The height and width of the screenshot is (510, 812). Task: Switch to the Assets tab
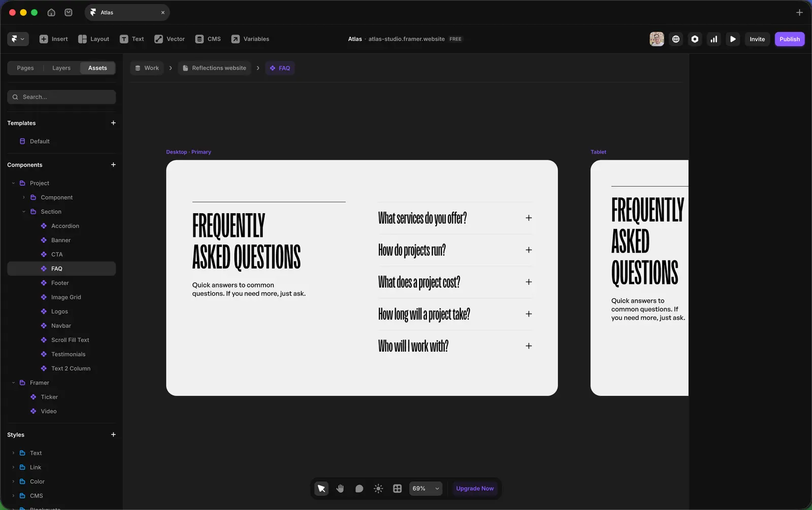click(x=97, y=68)
